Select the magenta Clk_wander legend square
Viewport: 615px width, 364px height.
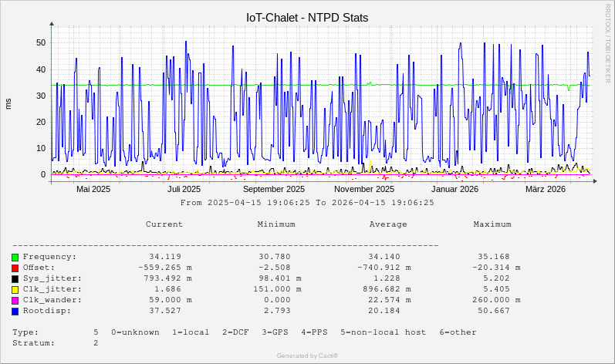15,300
